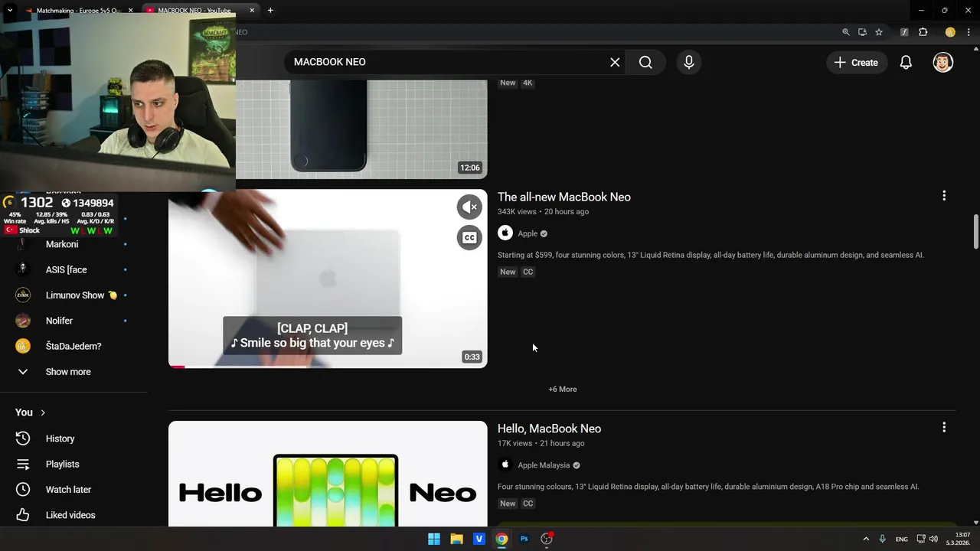Open The all-new MacBook Neo video title

564,197
